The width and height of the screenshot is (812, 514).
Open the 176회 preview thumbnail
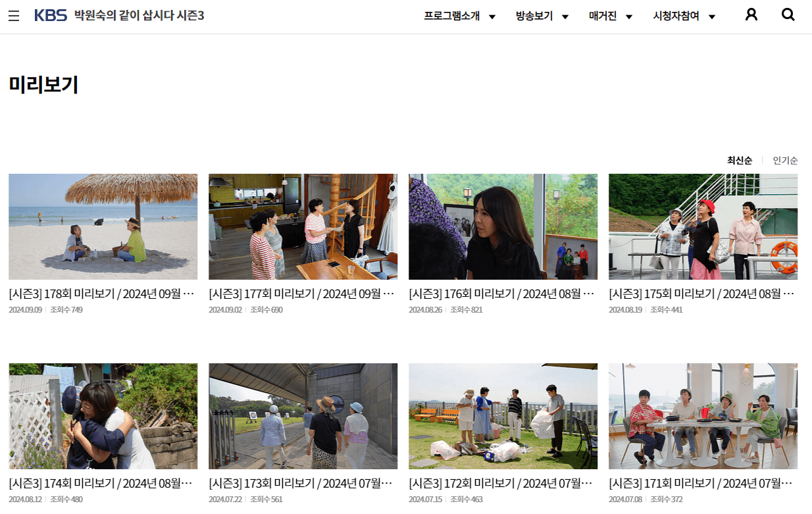[503, 226]
